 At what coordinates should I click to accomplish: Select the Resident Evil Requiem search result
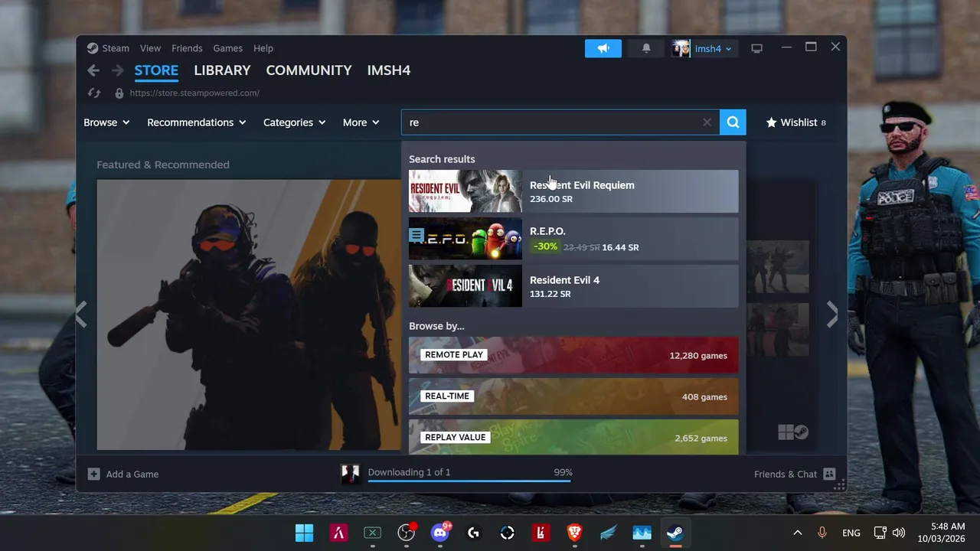[573, 191]
